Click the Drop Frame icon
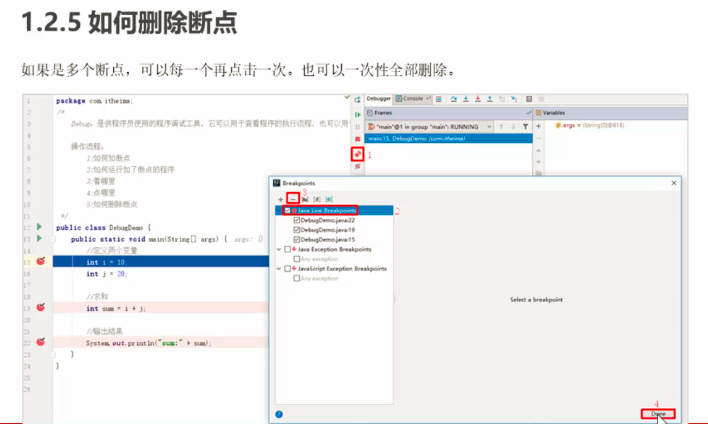 [x=502, y=99]
